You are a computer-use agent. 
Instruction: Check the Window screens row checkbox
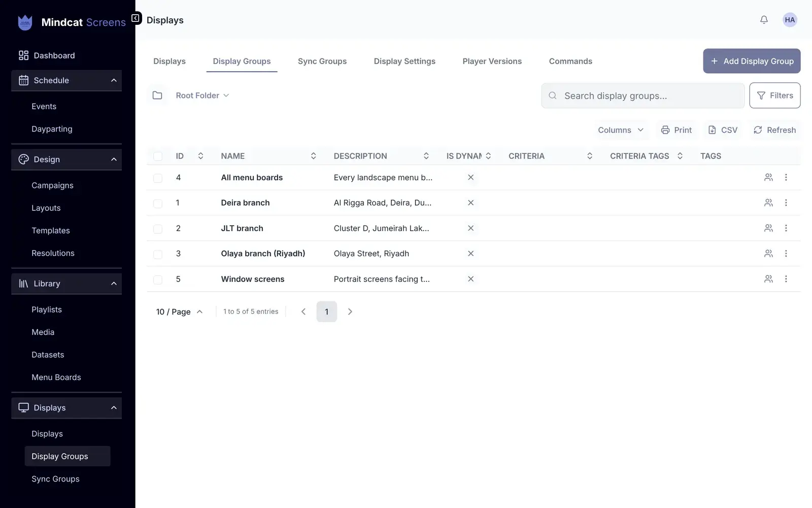[158, 279]
